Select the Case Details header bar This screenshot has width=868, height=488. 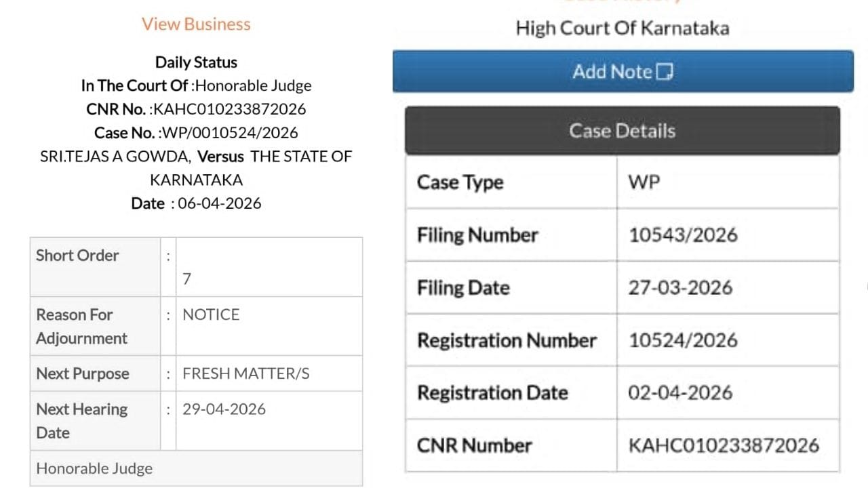click(x=622, y=131)
